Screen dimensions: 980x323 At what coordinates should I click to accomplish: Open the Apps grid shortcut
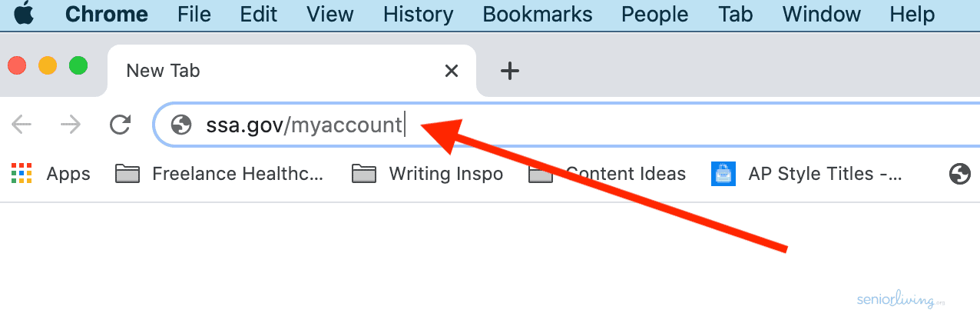click(51, 175)
